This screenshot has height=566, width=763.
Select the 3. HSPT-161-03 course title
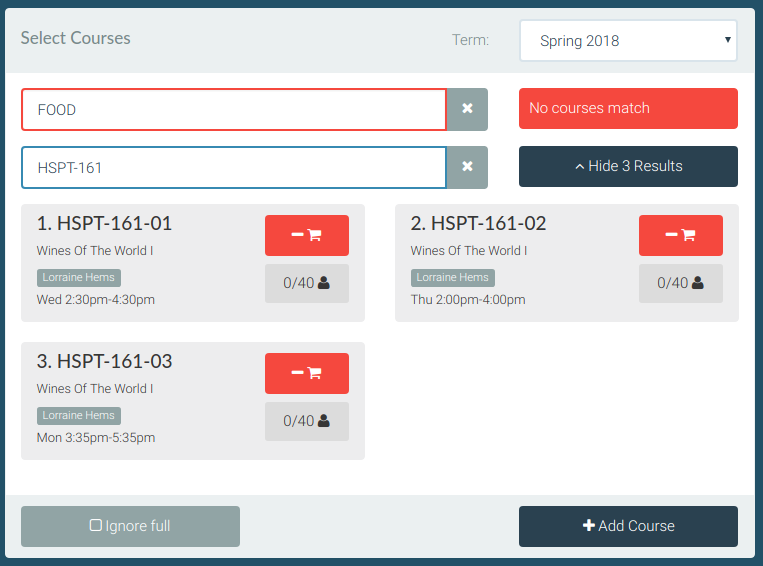[104, 361]
